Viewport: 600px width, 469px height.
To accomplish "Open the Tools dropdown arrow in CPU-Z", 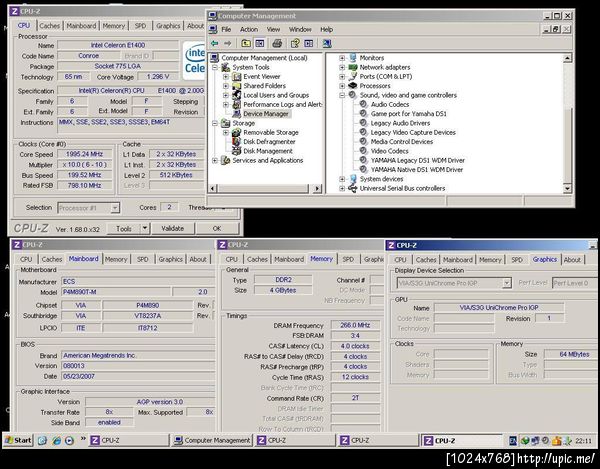I will click(145, 228).
